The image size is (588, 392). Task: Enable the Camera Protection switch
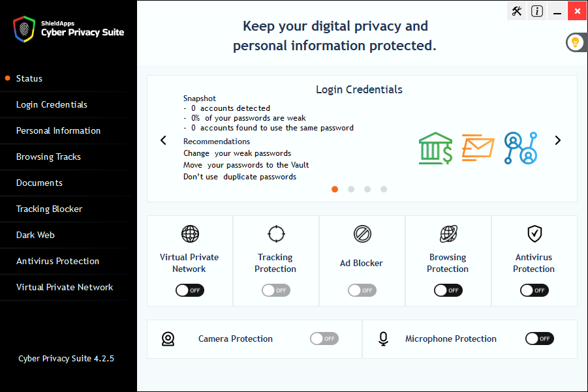(324, 339)
